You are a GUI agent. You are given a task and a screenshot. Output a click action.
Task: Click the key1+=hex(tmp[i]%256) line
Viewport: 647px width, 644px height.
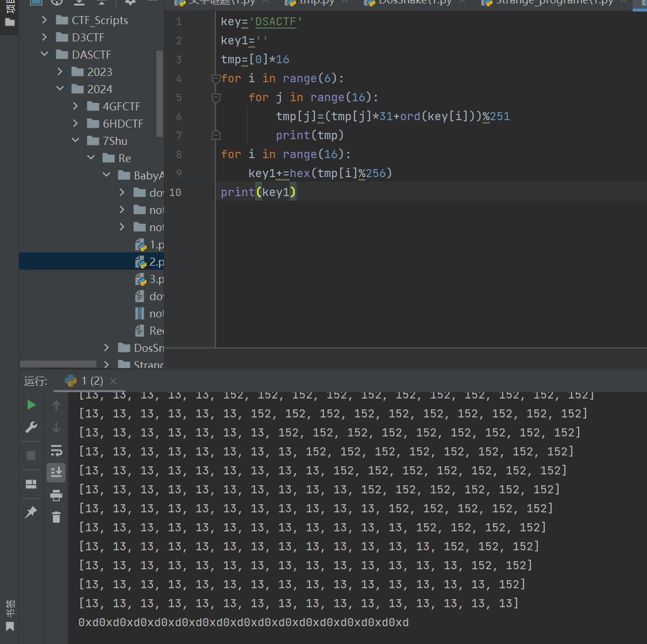tap(320, 174)
